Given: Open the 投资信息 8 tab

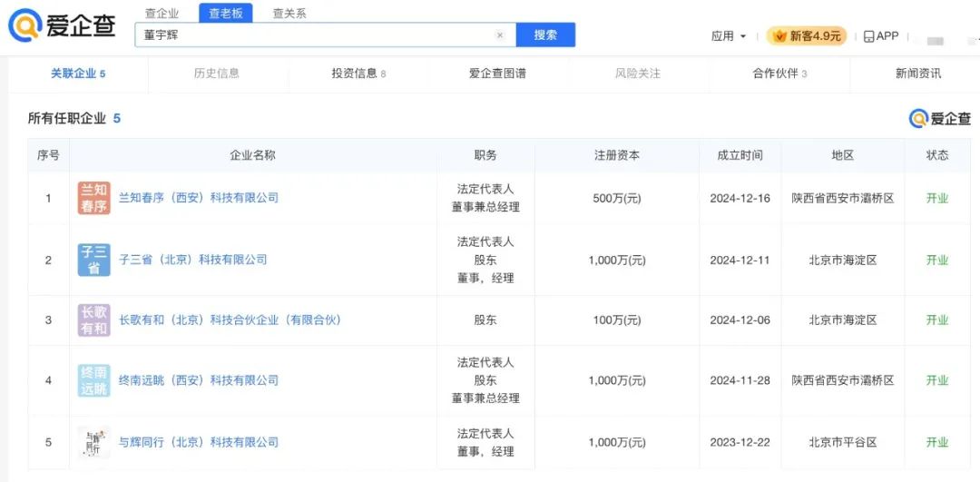Looking at the screenshot, I should click(x=358, y=74).
